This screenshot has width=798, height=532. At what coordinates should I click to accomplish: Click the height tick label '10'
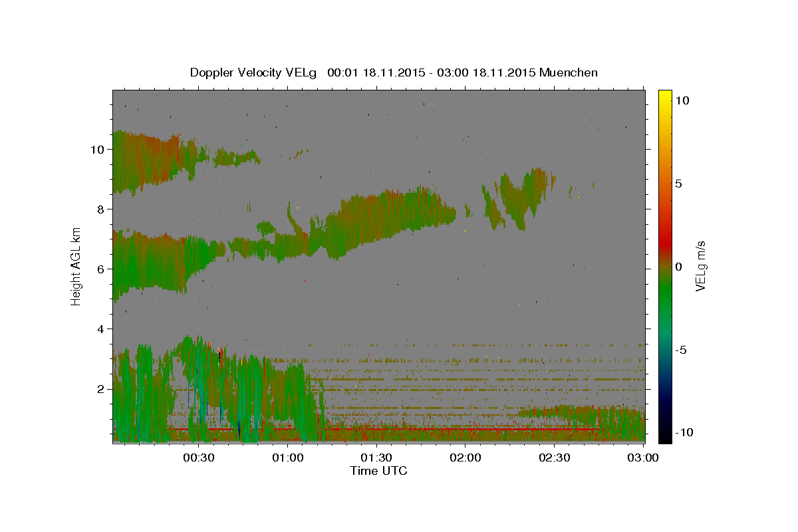97,150
